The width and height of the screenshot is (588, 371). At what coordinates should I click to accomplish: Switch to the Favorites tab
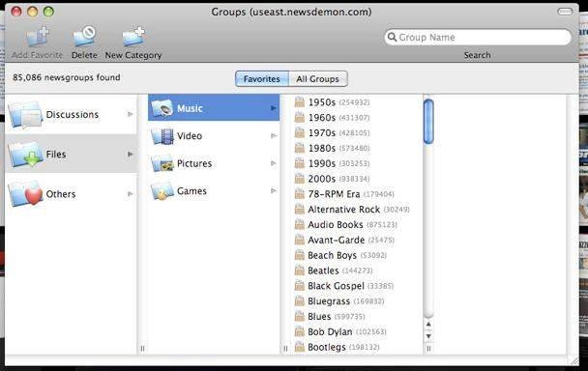click(262, 79)
